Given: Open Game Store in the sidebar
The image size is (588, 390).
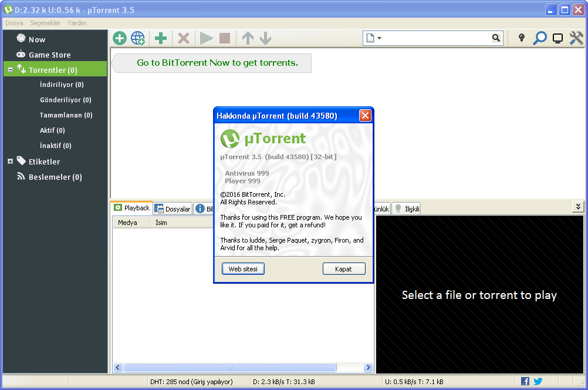Looking at the screenshot, I should tap(49, 55).
